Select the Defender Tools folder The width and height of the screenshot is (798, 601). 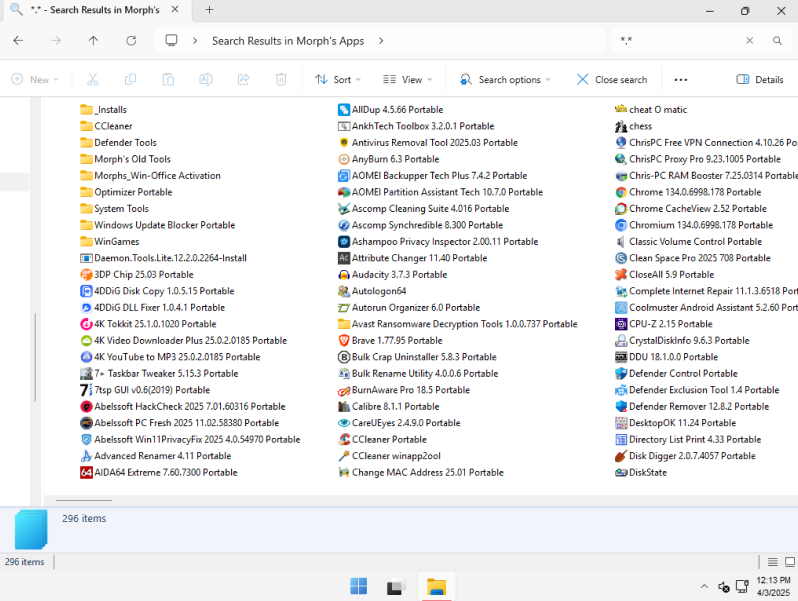tap(118, 142)
